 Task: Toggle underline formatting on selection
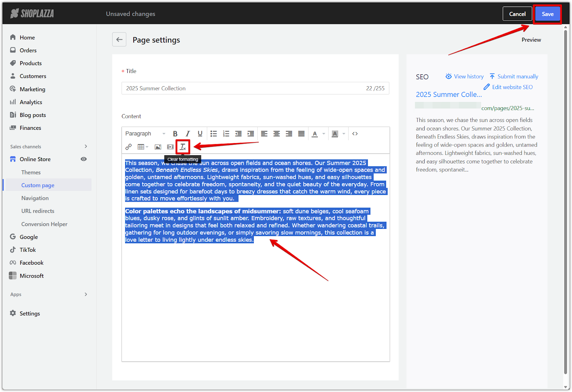200,134
